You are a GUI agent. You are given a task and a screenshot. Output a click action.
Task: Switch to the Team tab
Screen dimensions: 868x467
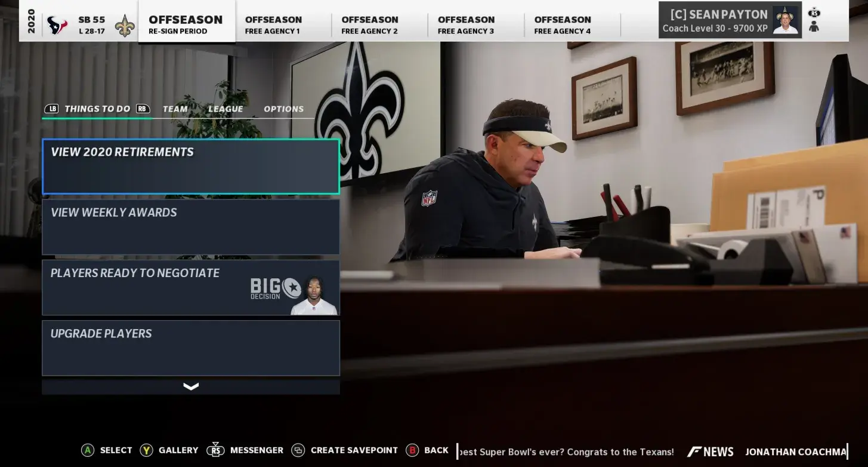(x=175, y=109)
